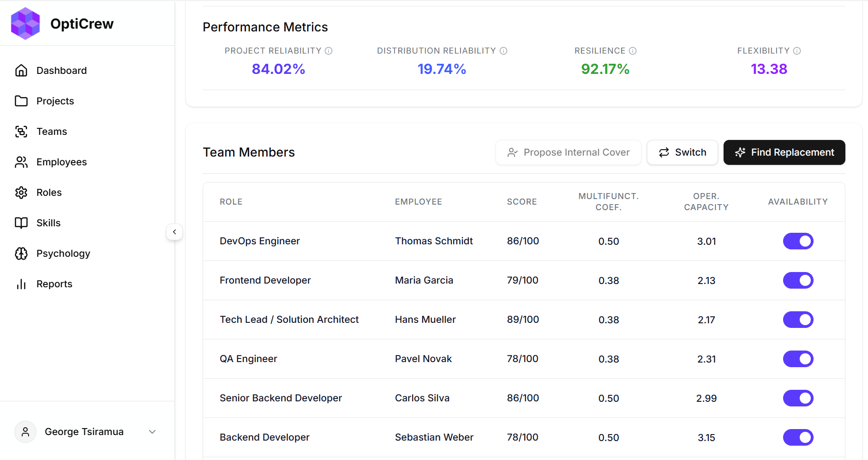The image size is (868, 460).
Task: Expand the George Tsiramua account menu
Action: point(152,431)
